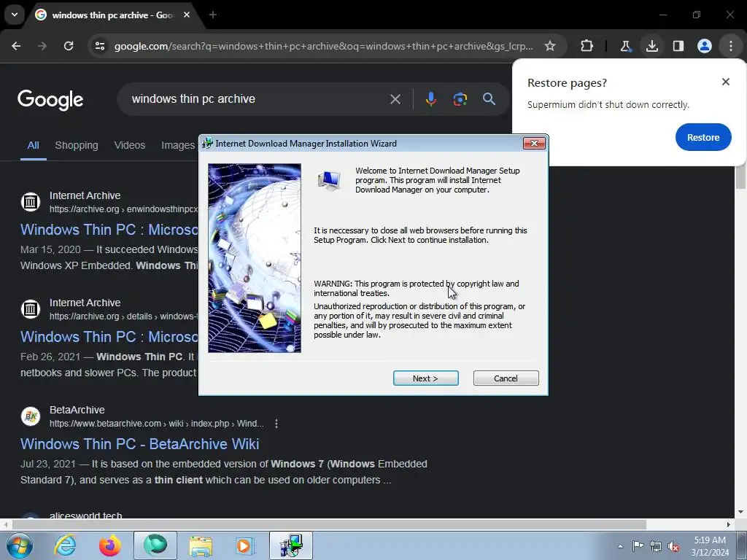
Task: Open the Action Center flag icon
Action: point(638,545)
